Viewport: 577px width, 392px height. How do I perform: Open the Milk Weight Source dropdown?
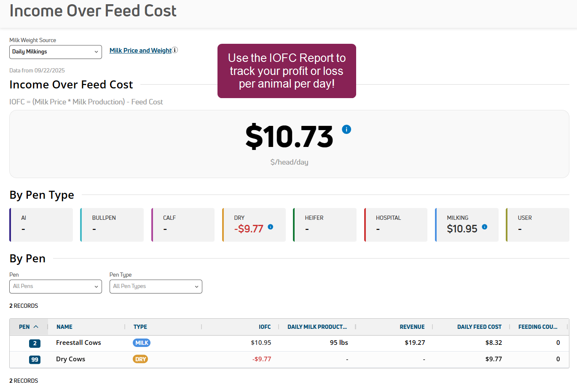click(56, 52)
